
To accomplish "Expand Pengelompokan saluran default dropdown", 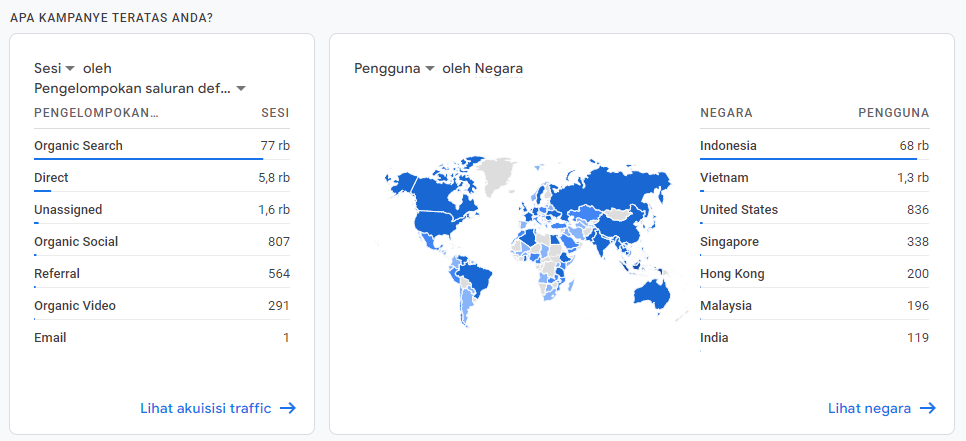I will [242, 89].
